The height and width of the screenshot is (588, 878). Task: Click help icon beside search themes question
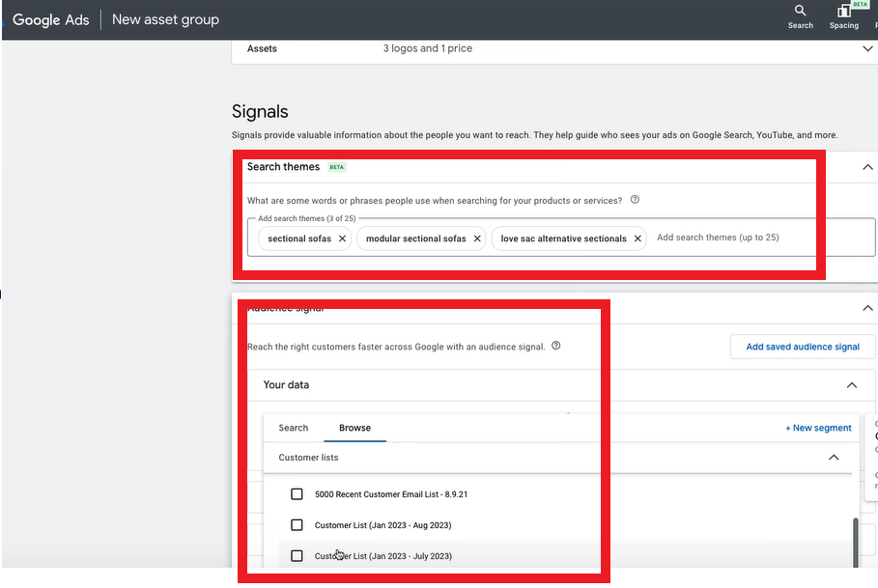635,200
